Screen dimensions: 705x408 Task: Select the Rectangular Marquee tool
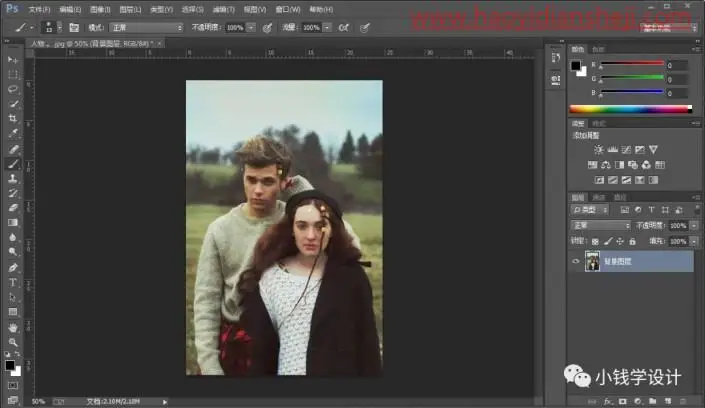13,74
